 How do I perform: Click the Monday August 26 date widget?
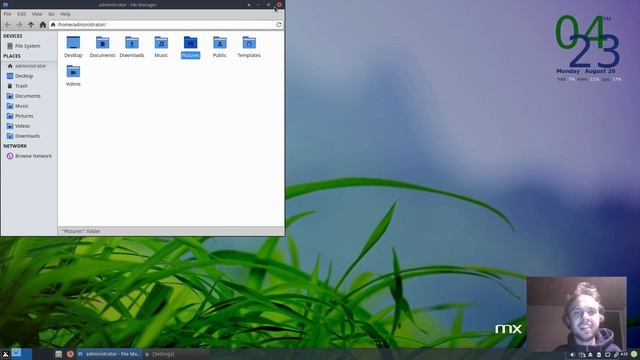click(586, 71)
